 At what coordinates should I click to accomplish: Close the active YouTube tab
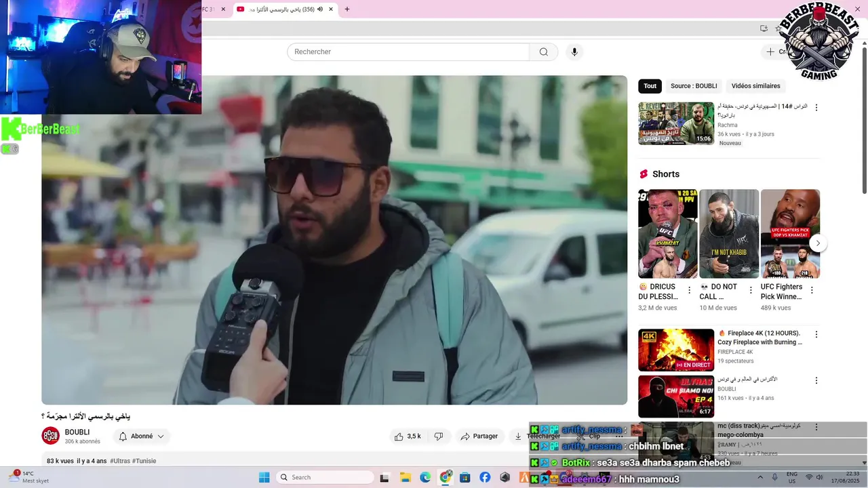coord(331,9)
